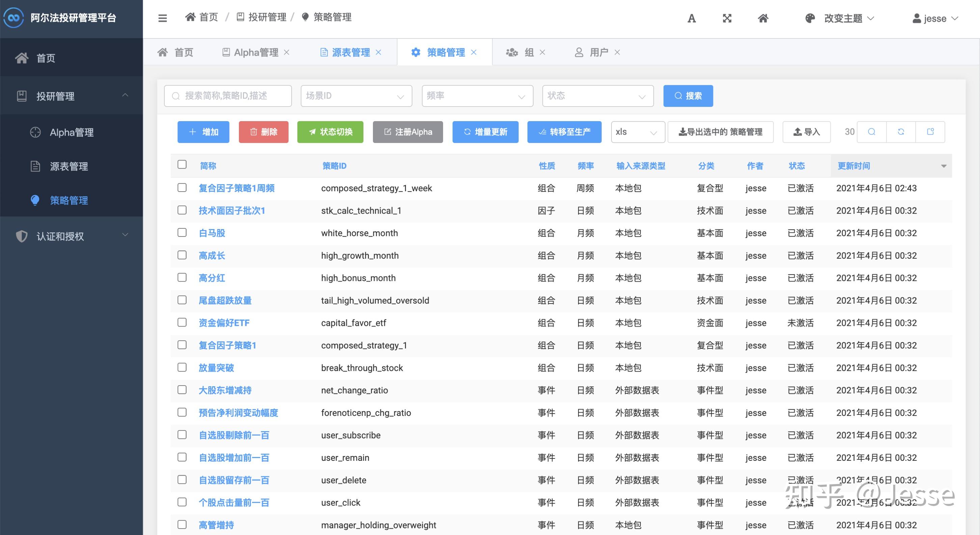Switch to the Alpha管理 tab
Screen dimensions: 980x535
point(250,52)
